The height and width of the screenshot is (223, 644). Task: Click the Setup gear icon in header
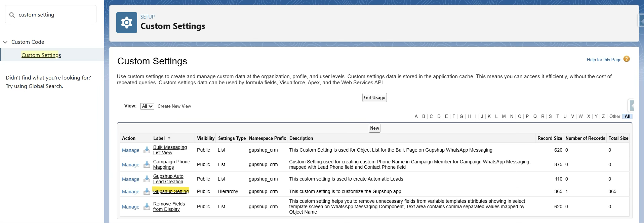(127, 23)
